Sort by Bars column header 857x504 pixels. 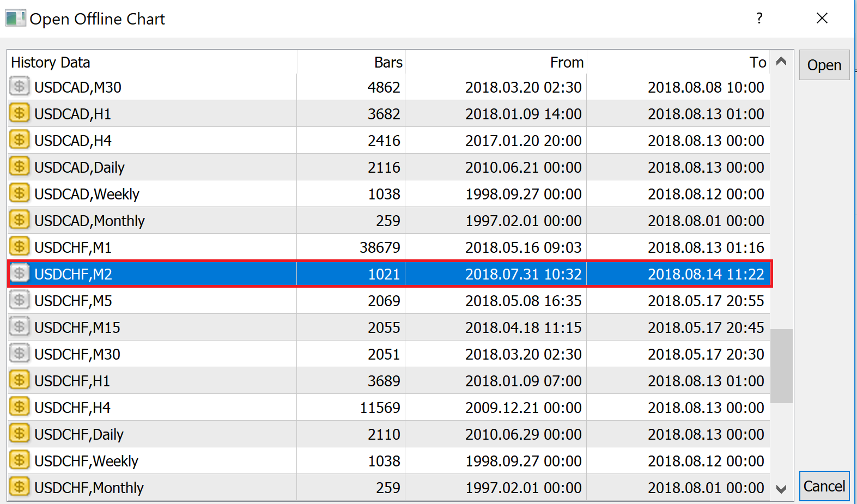pos(351,62)
